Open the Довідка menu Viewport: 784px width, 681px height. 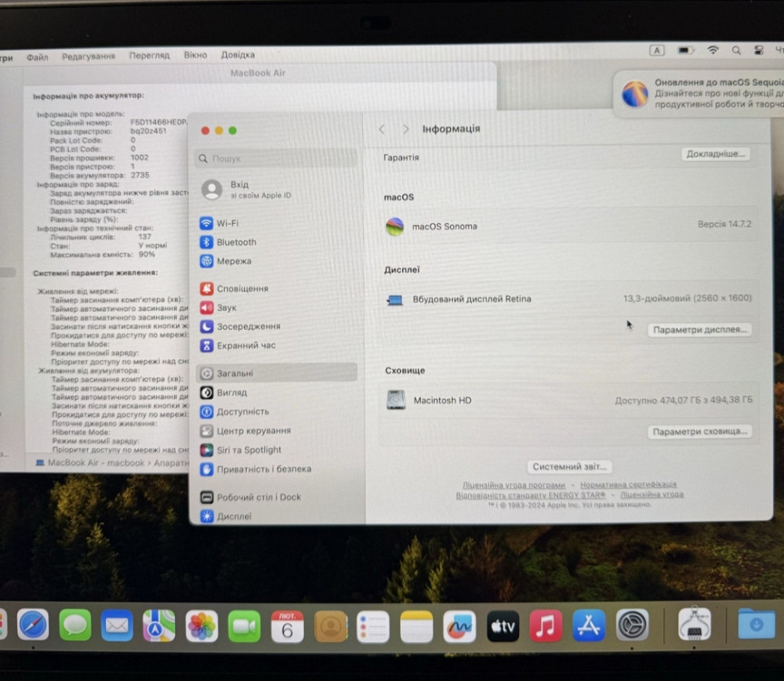(237, 55)
